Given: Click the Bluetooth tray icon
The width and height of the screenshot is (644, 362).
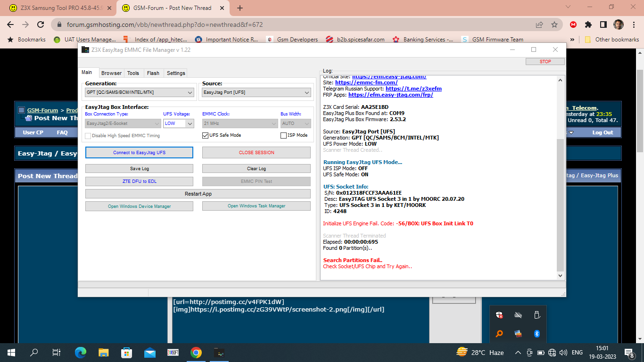Looking at the screenshot, I should coord(537,334).
